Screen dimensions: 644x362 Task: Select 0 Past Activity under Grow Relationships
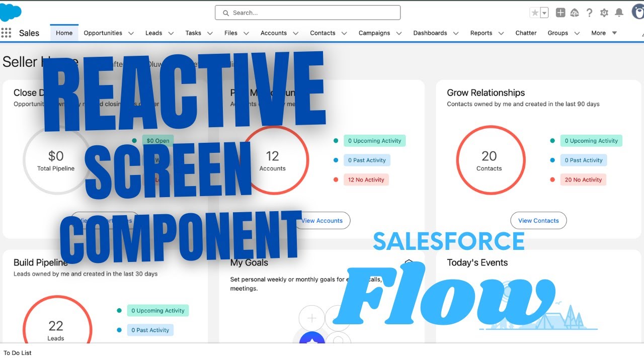[583, 160]
